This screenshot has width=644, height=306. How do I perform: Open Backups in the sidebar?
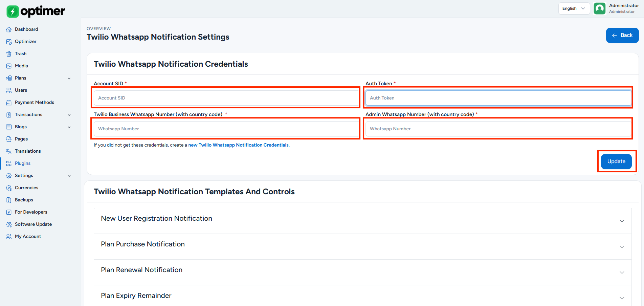[24, 200]
